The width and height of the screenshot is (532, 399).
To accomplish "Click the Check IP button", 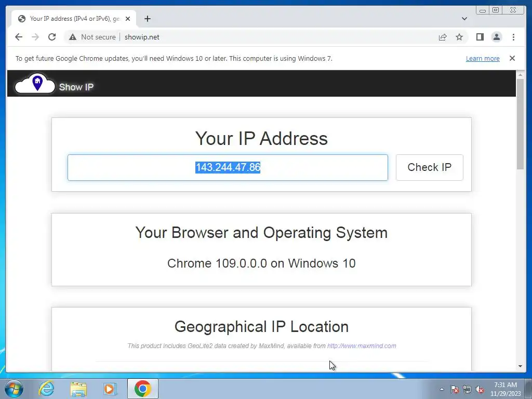I will (x=429, y=168).
